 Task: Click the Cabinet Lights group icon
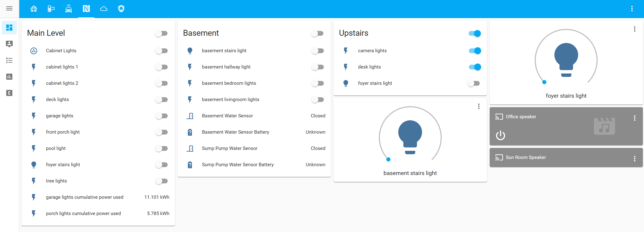pyautogui.click(x=34, y=51)
